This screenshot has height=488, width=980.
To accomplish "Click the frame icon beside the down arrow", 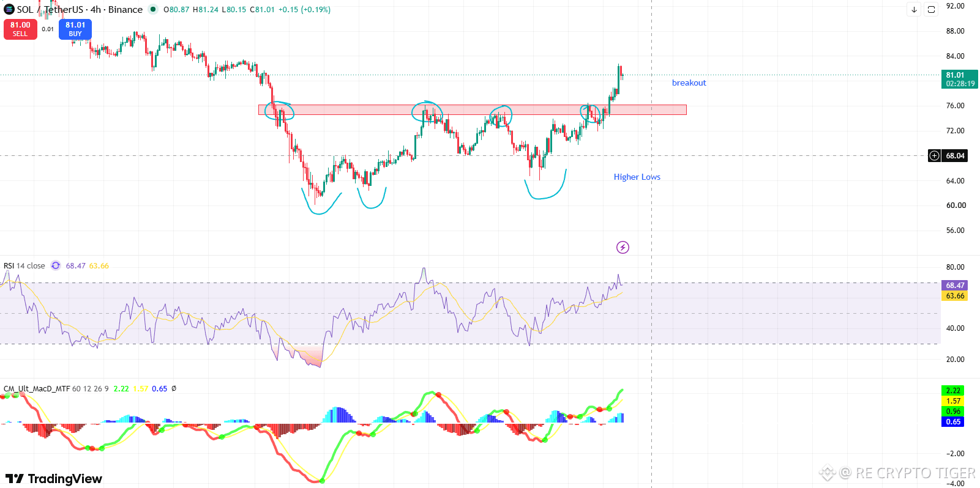I will coord(931,9).
